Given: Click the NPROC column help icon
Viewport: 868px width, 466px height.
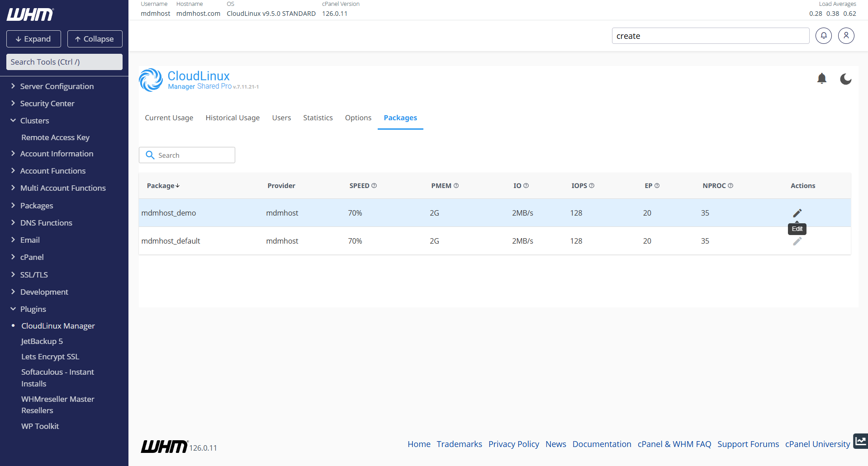Looking at the screenshot, I should [x=730, y=186].
